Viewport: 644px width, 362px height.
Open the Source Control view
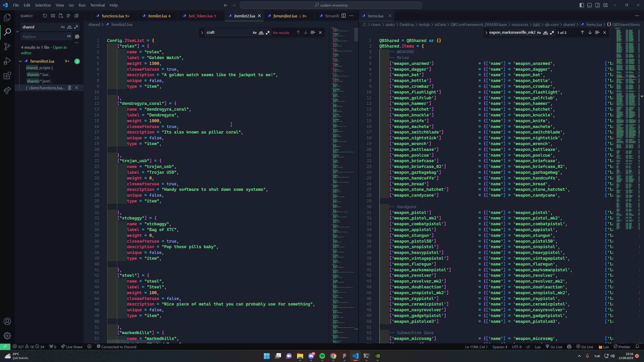[x=8, y=47]
